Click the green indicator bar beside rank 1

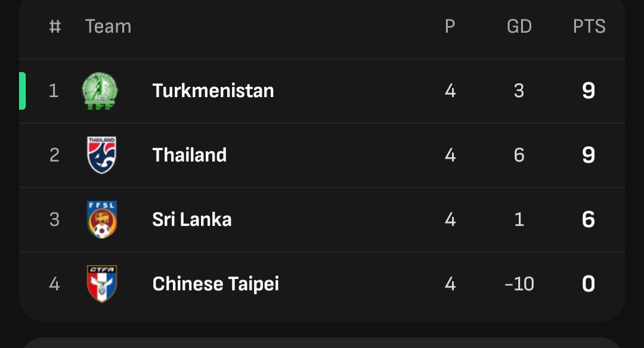(x=23, y=91)
